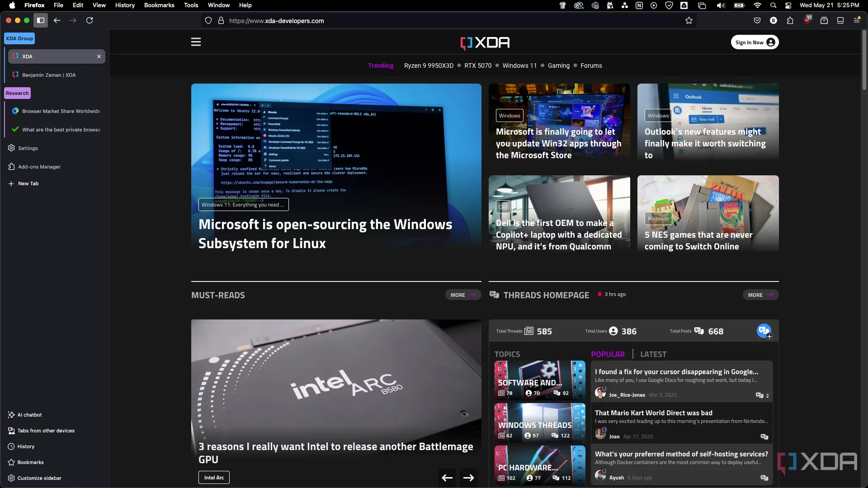Open Customize sidebar
This screenshot has height=488, width=868.
pyautogui.click(x=35, y=478)
